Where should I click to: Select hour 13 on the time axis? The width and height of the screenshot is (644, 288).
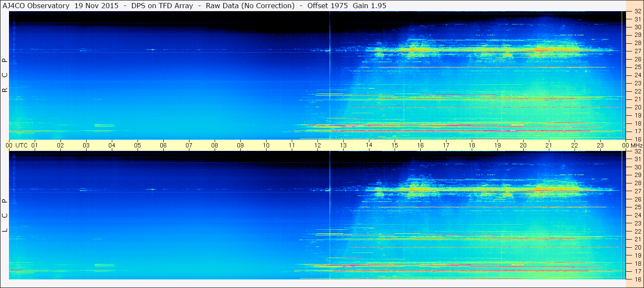pyautogui.click(x=343, y=145)
